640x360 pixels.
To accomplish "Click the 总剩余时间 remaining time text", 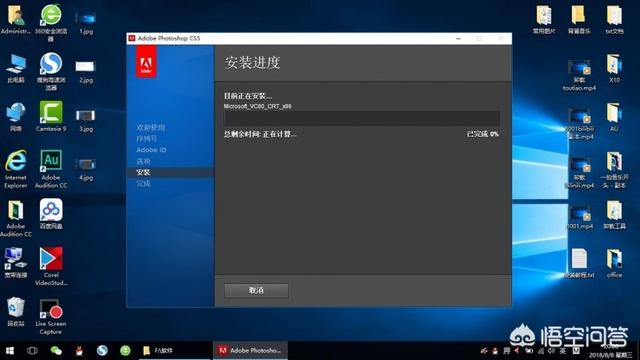I will click(x=260, y=134).
